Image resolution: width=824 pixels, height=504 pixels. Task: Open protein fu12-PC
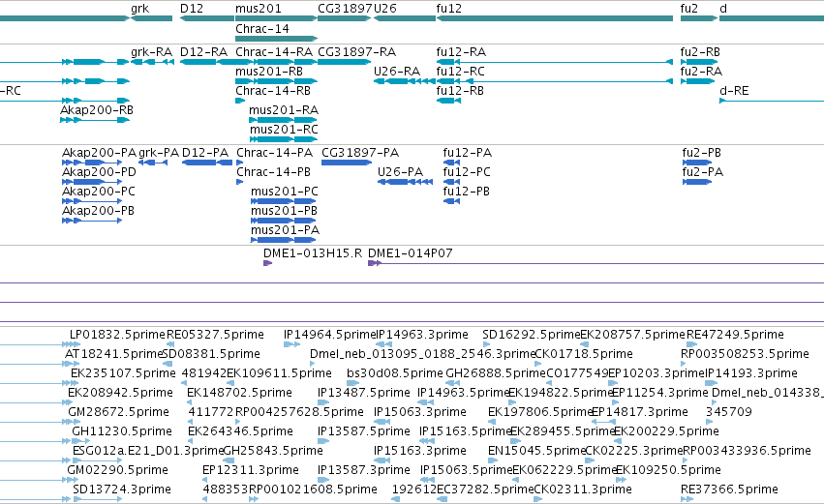coord(467,172)
